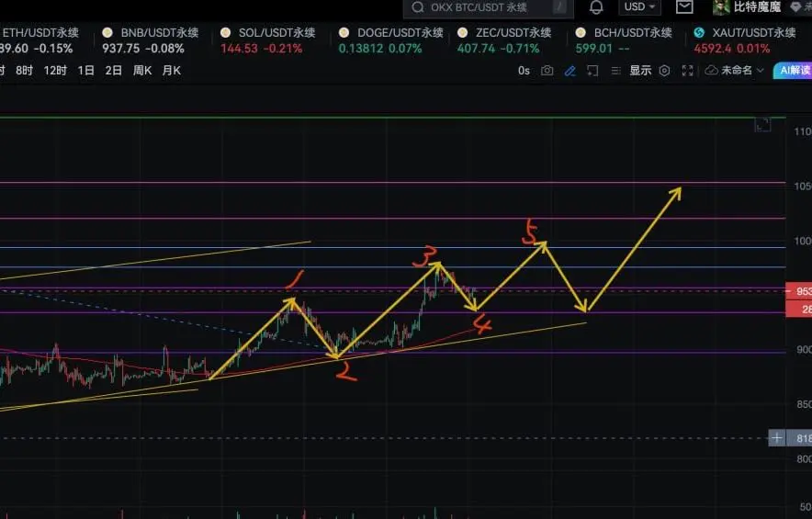This screenshot has width=812, height=519.
Task: Click the XAUT teal coin icon
Action: [x=699, y=33]
